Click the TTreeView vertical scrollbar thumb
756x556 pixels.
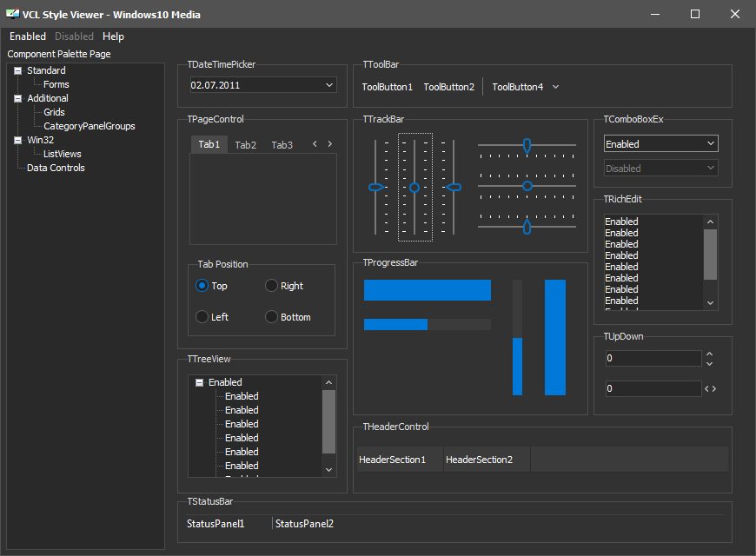tap(328, 422)
